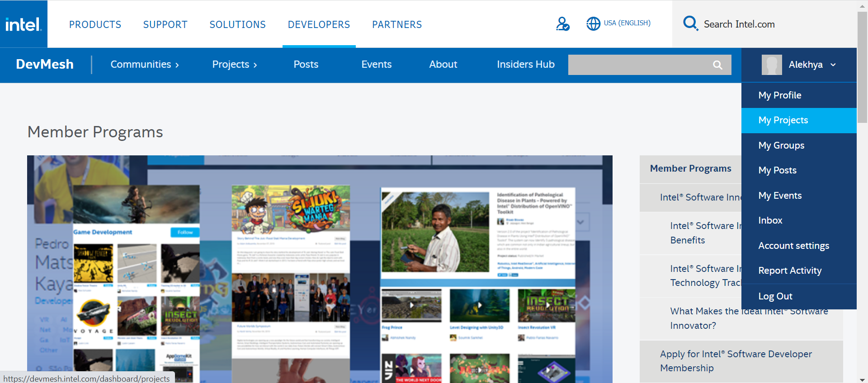Expand the Projects menu
The width and height of the screenshot is (868, 383).
tap(235, 65)
